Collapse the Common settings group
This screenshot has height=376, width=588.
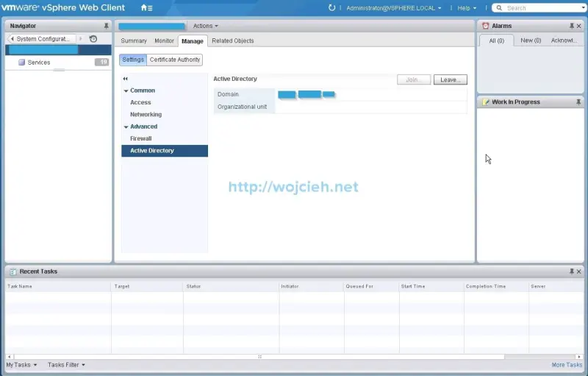[x=126, y=91]
